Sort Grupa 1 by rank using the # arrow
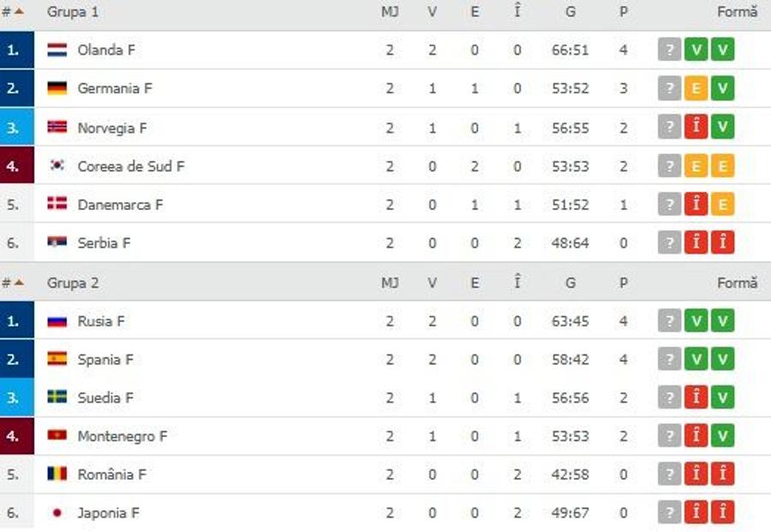771x532 pixels. point(13,12)
